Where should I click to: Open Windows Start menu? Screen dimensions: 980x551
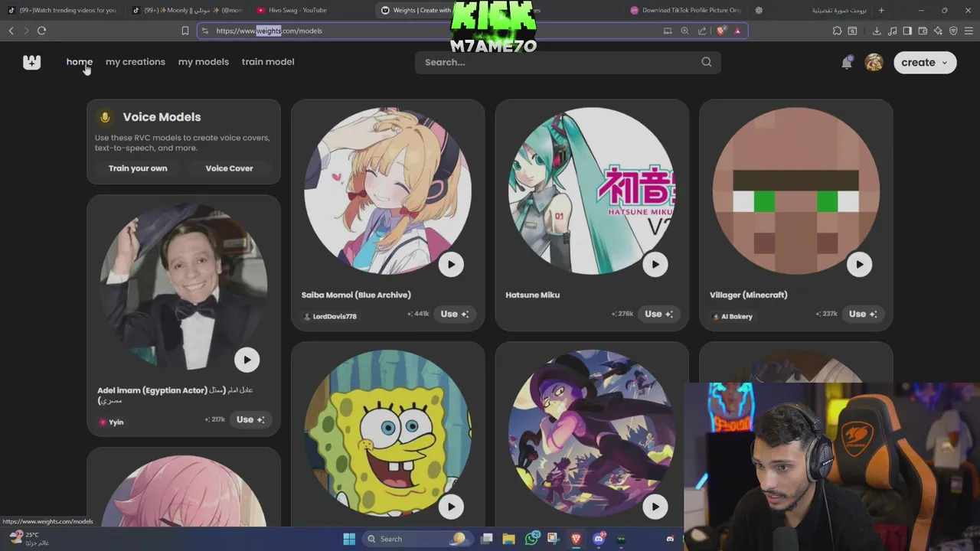click(x=349, y=539)
